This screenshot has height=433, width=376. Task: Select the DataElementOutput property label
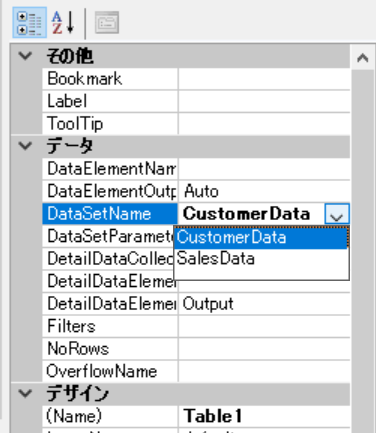[110, 191]
